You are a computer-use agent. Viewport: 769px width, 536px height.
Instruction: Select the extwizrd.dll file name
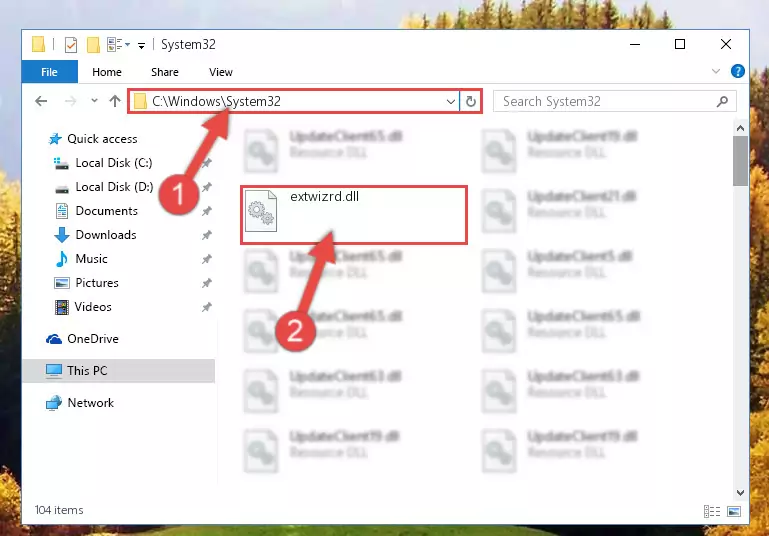click(x=324, y=197)
